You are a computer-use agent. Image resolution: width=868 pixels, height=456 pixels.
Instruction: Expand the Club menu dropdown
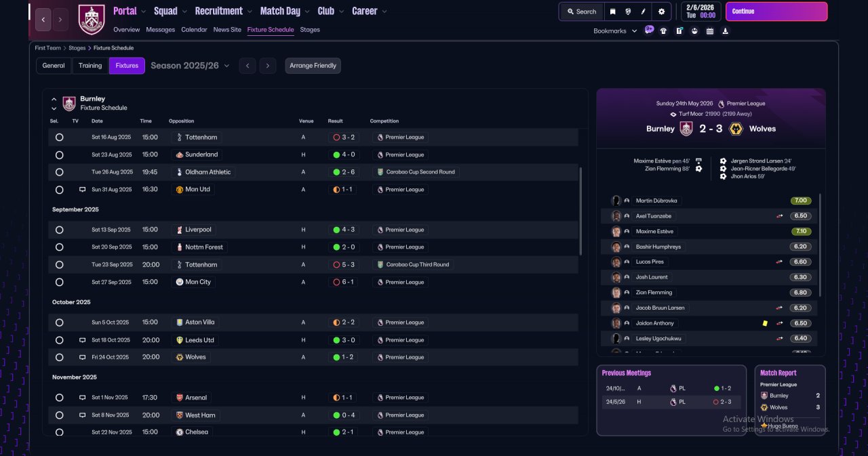click(x=341, y=12)
